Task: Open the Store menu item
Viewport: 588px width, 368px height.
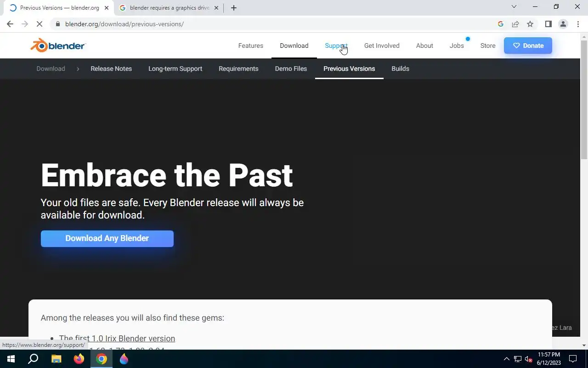Action: tap(488, 46)
